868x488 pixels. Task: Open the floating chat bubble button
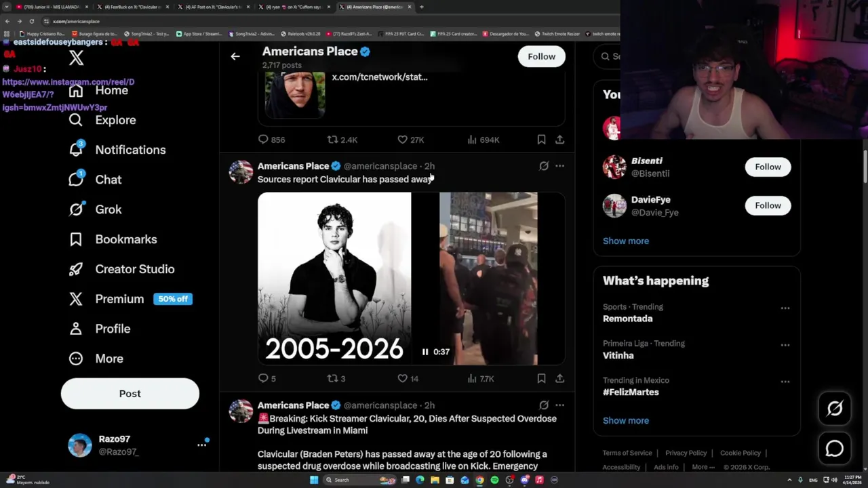pos(834,448)
